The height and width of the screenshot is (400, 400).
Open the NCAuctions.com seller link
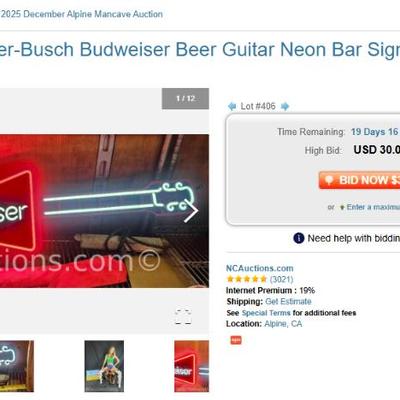click(260, 268)
